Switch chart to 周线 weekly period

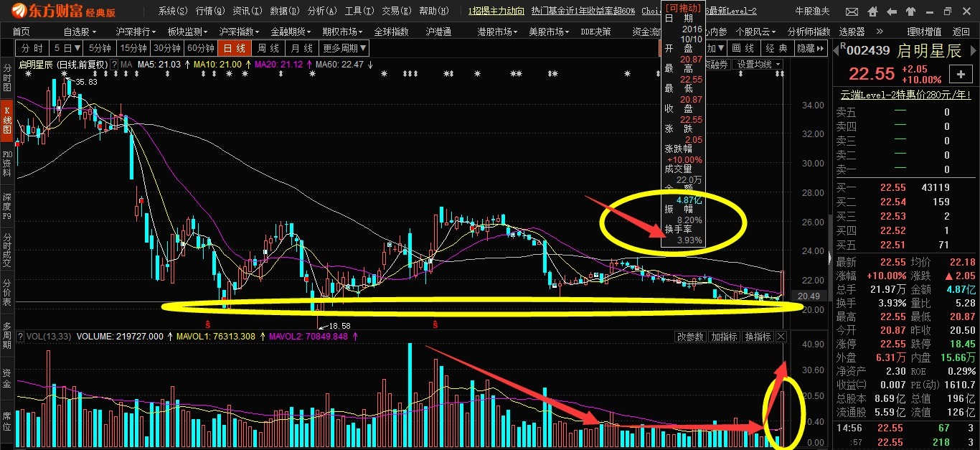268,48
